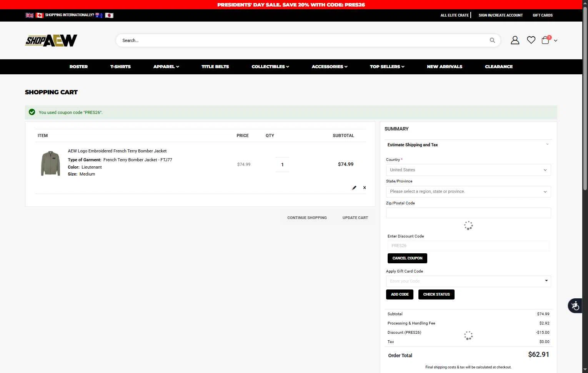588x373 pixels.
Task: Click CANCEL COUPON button
Action: 407,258
